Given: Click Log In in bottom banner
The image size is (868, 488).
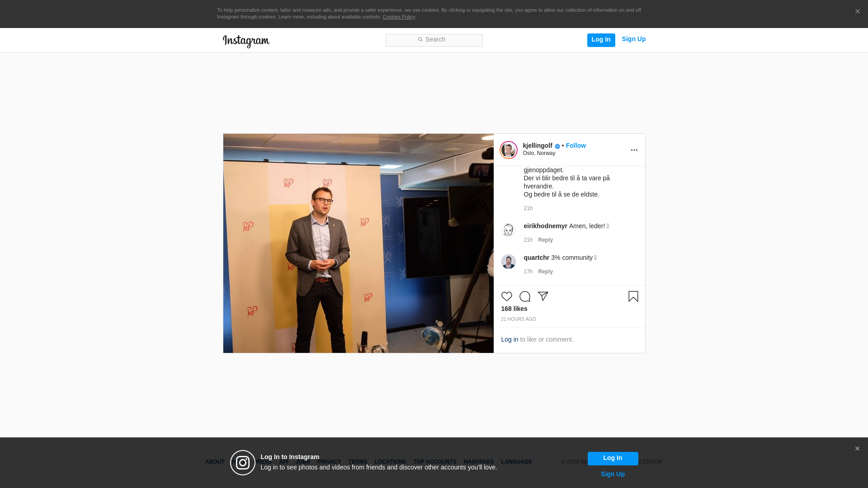Looking at the screenshot, I should (613, 459).
